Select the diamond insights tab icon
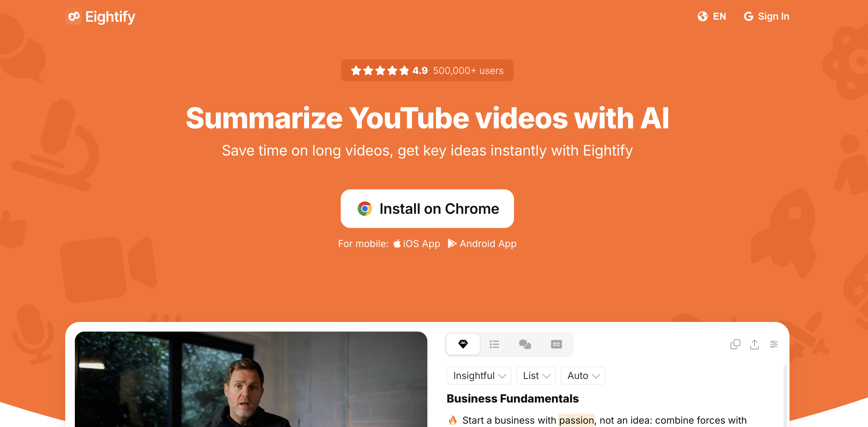 pyautogui.click(x=463, y=344)
